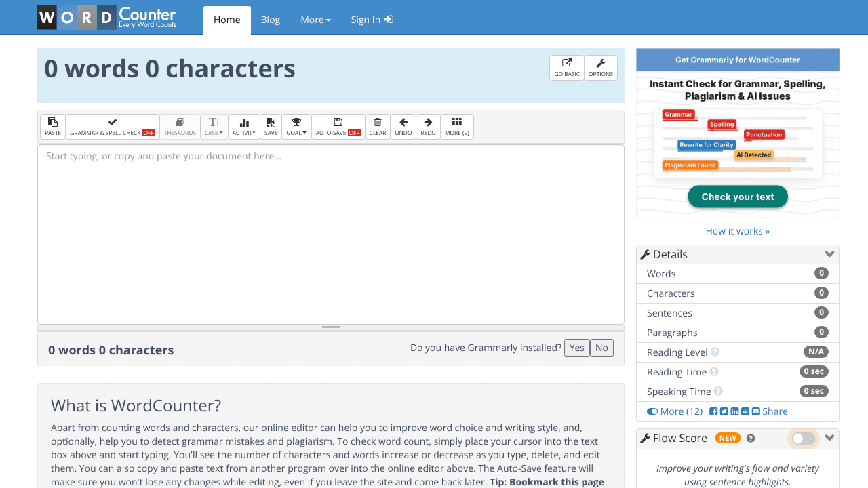This screenshot has height=488, width=868.
Task: Toggle More (12) details
Action: click(675, 411)
